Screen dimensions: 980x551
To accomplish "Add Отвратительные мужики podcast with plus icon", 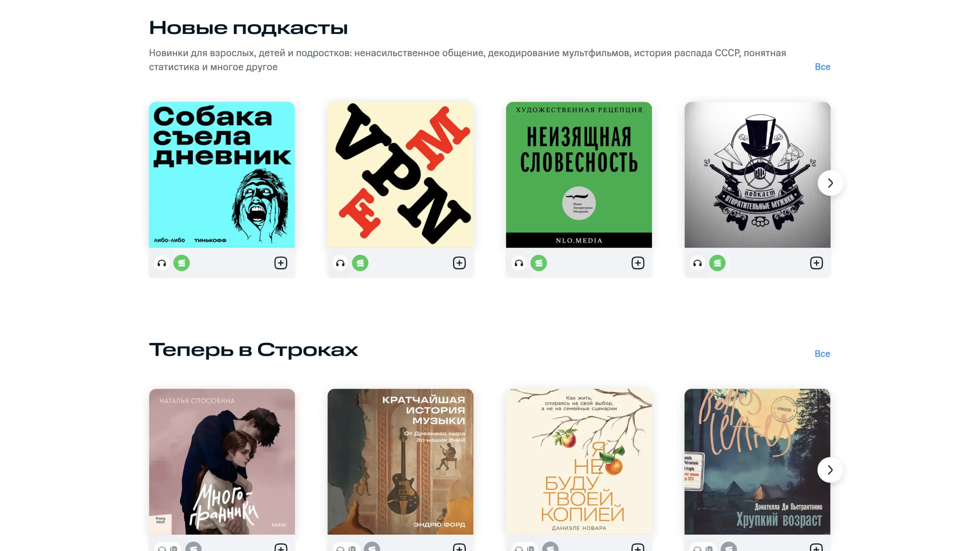I will [816, 263].
